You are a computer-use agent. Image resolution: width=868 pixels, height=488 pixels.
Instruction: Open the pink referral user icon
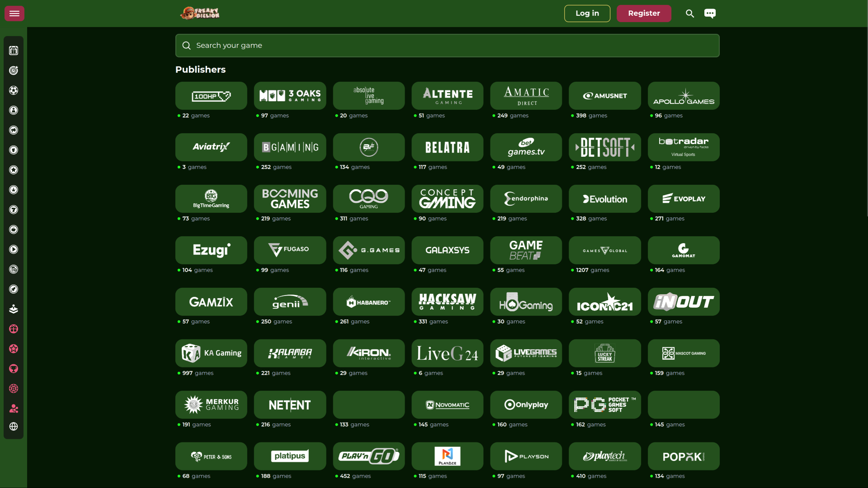[x=14, y=408]
